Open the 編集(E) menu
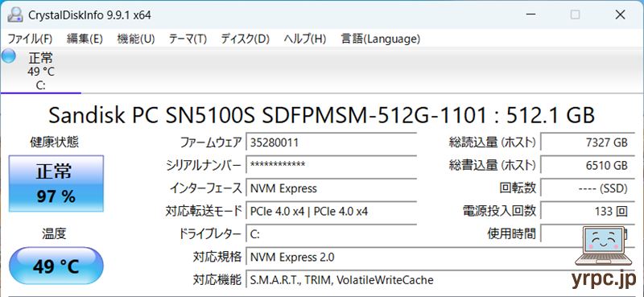Screen dimensions: 644x297 pyautogui.click(x=85, y=39)
